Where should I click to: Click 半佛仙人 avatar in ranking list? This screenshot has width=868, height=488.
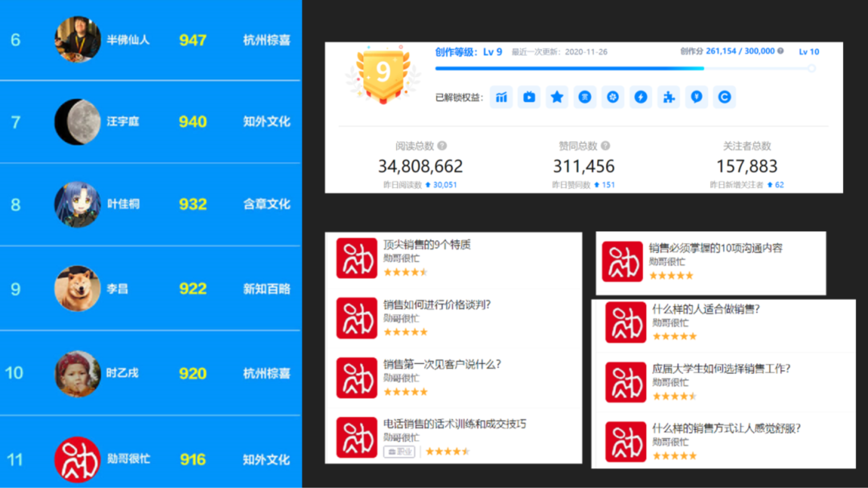click(78, 39)
